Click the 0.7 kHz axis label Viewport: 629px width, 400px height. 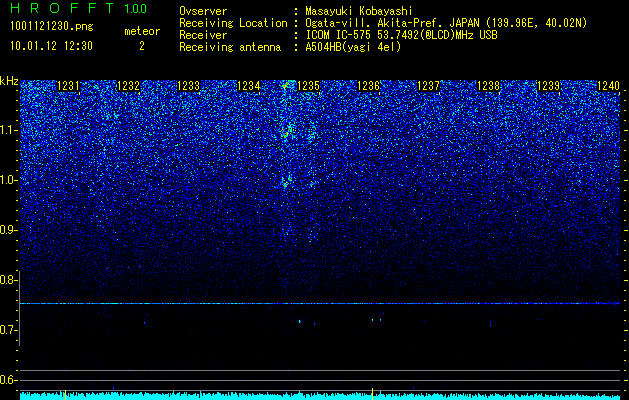coord(9,330)
